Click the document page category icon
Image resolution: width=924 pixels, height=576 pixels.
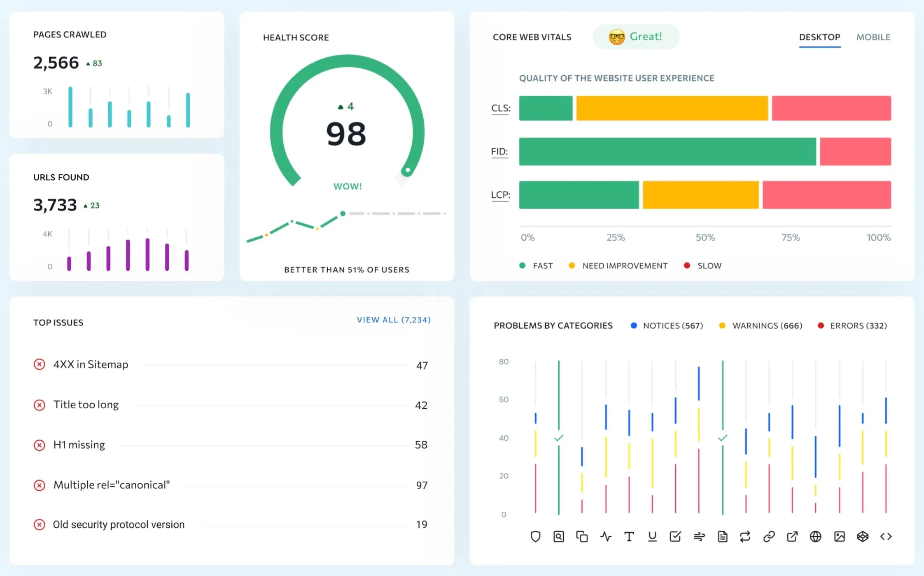pos(722,536)
